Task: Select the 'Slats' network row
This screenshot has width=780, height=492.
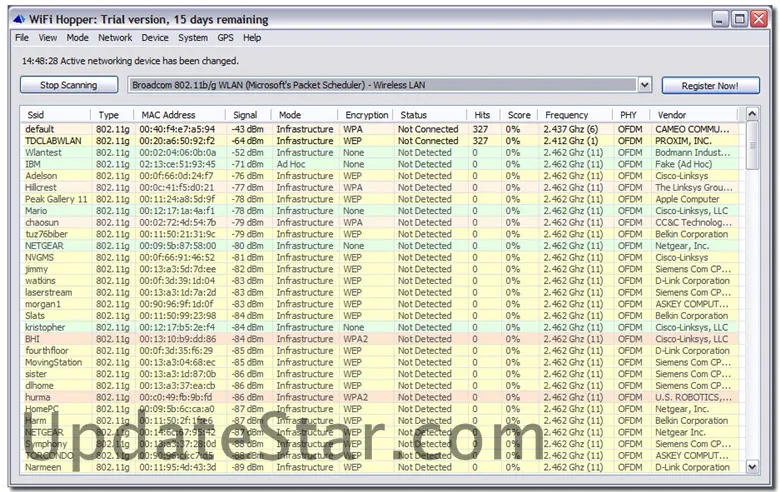Action: click(x=383, y=316)
